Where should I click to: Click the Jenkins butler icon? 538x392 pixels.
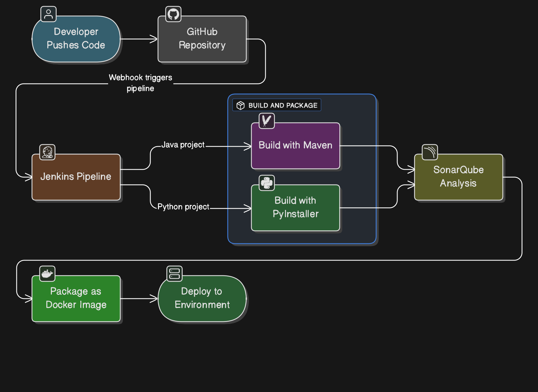coord(47,152)
